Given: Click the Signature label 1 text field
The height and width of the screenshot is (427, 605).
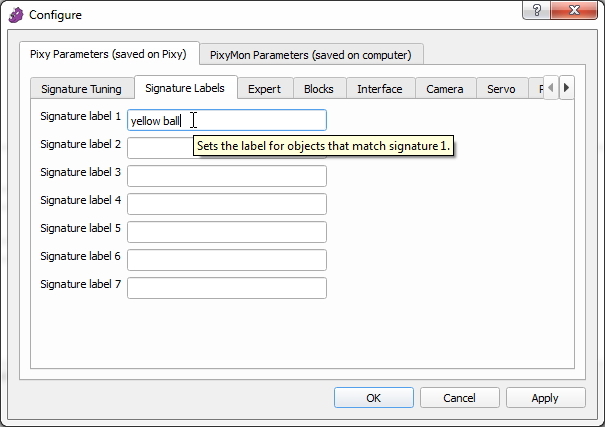Looking at the screenshot, I should (227, 120).
